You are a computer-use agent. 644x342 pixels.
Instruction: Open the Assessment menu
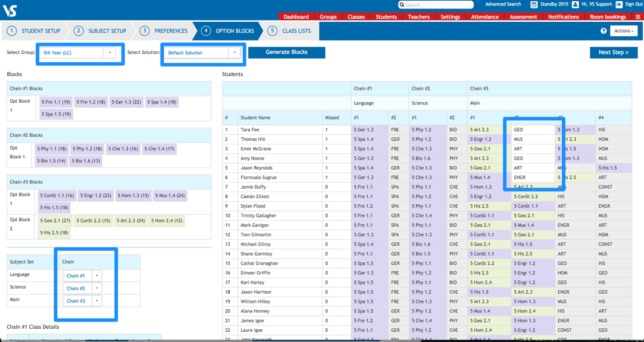(x=523, y=17)
